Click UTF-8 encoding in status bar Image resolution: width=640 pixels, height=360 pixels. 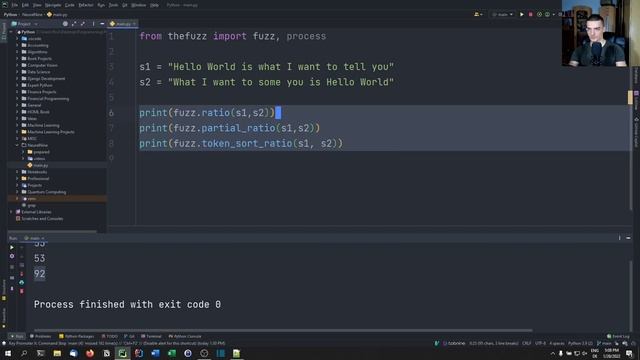(540, 343)
